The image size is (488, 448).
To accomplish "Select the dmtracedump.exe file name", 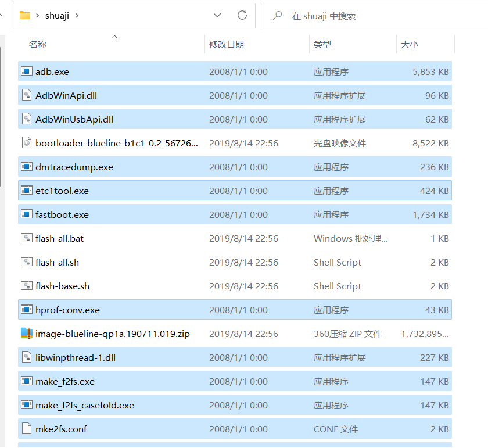I will point(74,167).
